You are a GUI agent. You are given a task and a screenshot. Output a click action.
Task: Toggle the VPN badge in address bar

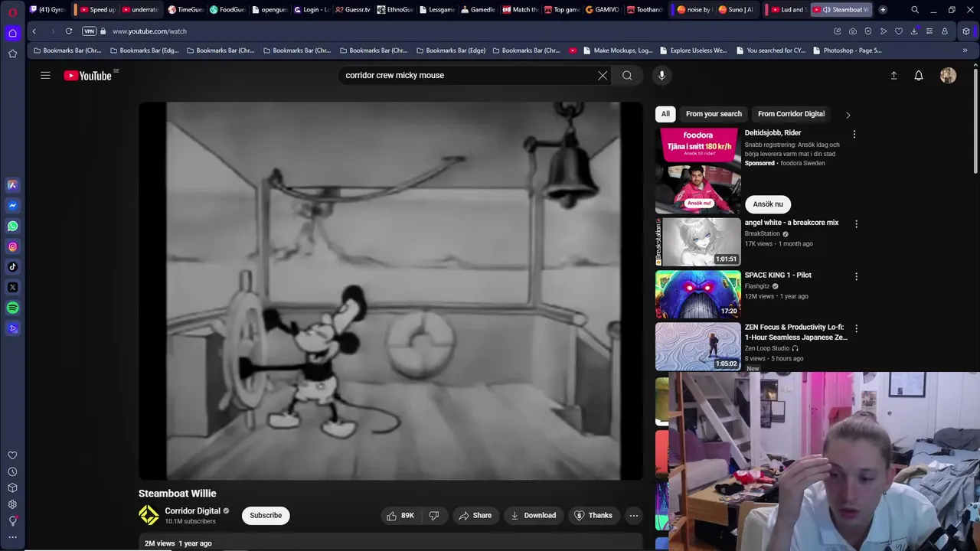pyautogui.click(x=89, y=31)
